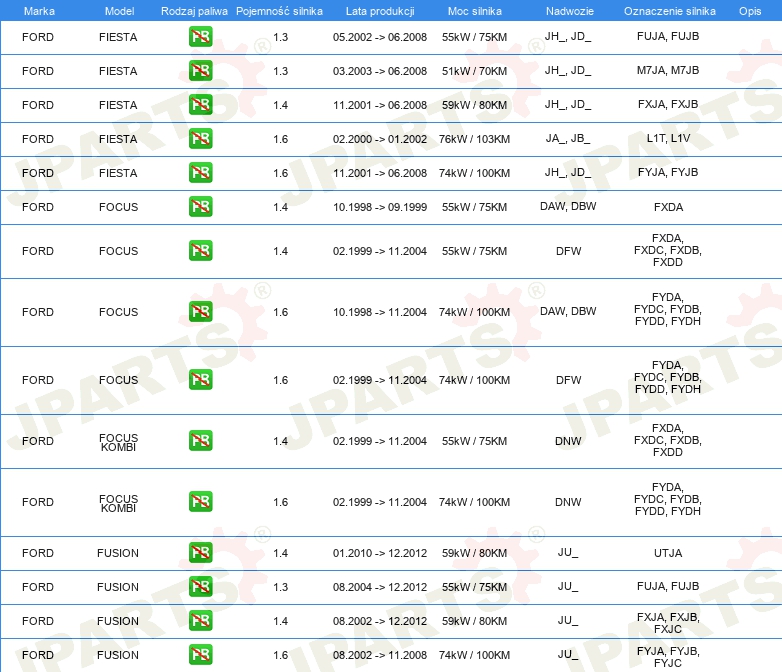Select the date range '02.2000 -> 01.2002'

[x=380, y=139]
